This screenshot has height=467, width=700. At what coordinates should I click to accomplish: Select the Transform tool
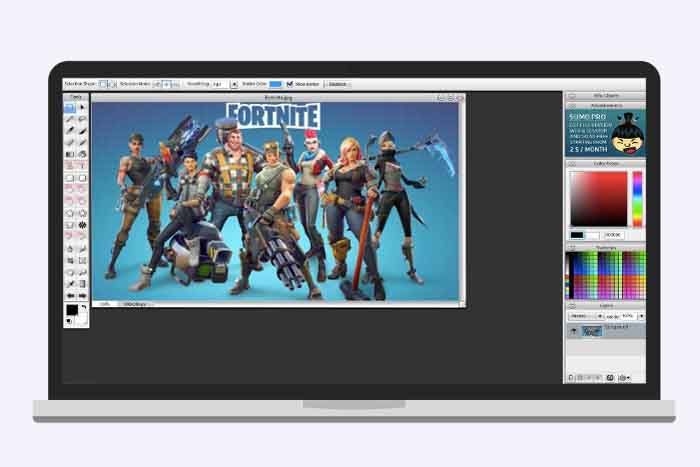click(82, 260)
